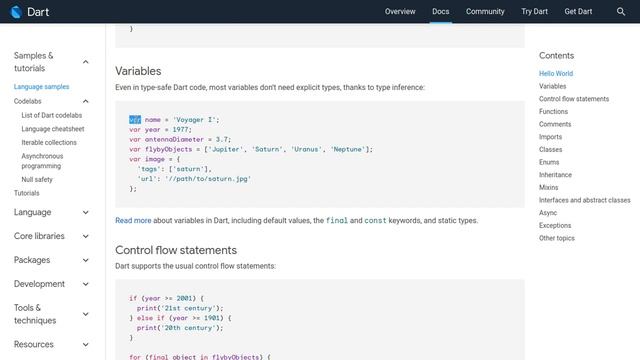Click the flybyObjects variable name in code
The image size is (640, 360).
168,149
